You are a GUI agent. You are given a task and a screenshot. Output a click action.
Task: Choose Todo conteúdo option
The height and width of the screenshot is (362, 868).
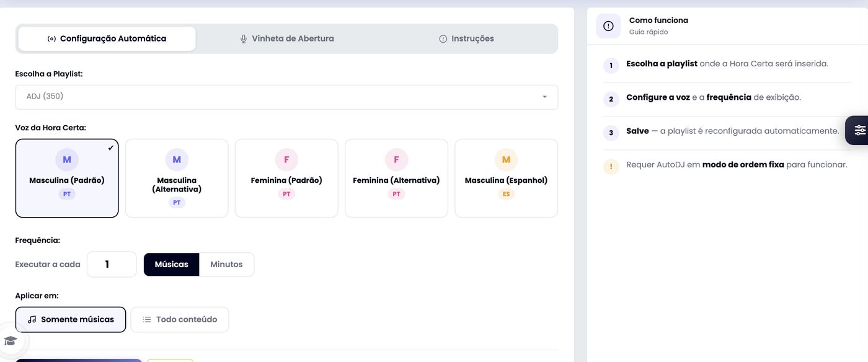(x=179, y=319)
